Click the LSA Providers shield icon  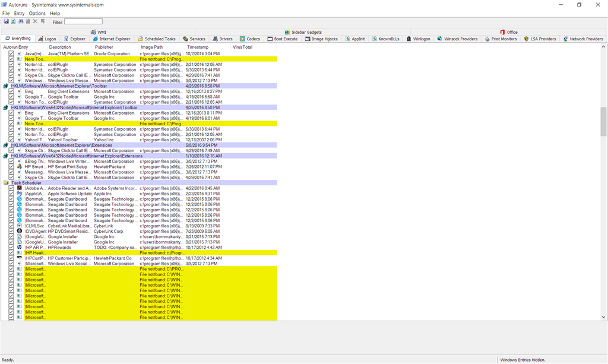click(526, 39)
